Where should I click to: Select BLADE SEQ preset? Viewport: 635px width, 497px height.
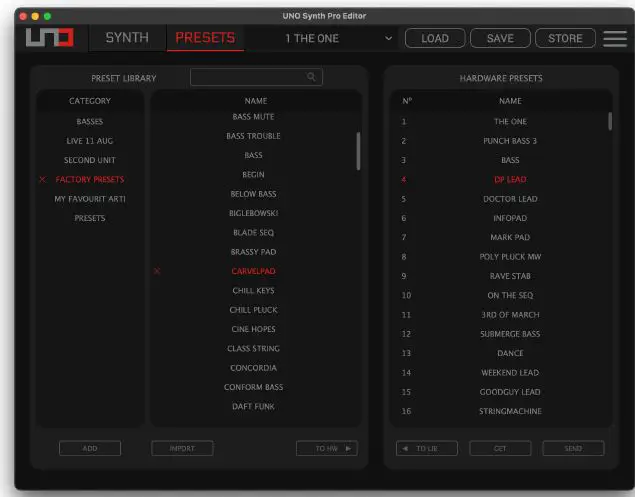254,233
